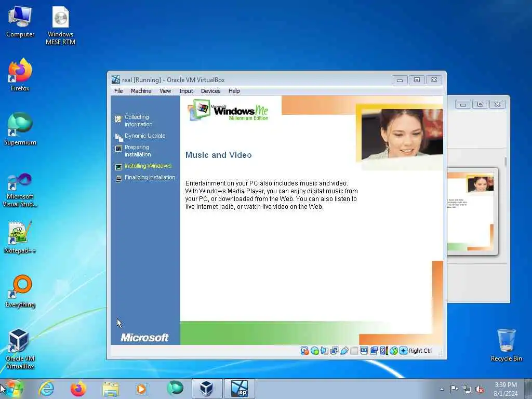Select the Supermium desktop shortcut

[20, 129]
